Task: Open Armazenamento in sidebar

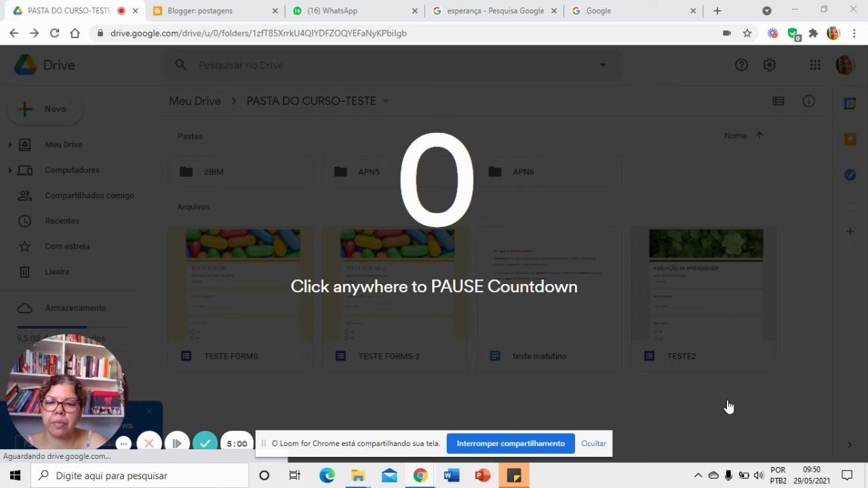Action: (75, 308)
